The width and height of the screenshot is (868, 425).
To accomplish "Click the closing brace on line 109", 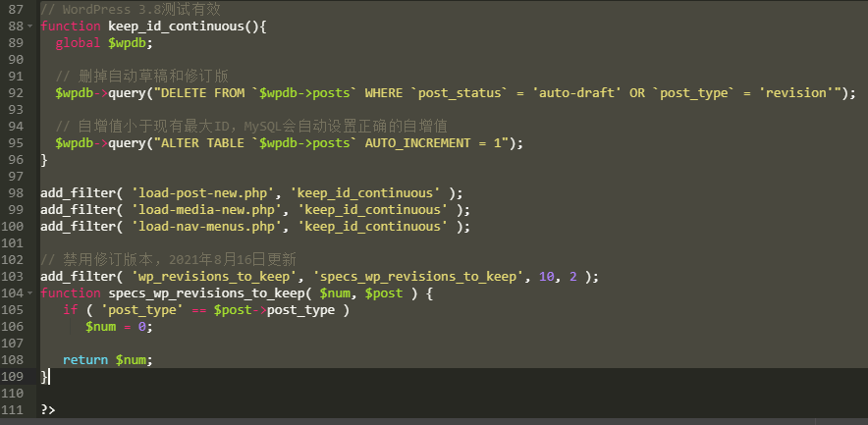I will pos(44,376).
